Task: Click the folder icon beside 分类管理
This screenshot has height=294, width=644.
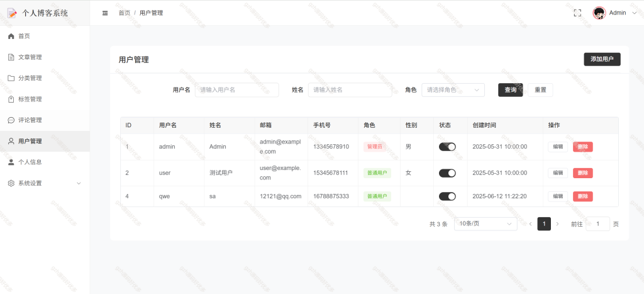Action: [11, 78]
